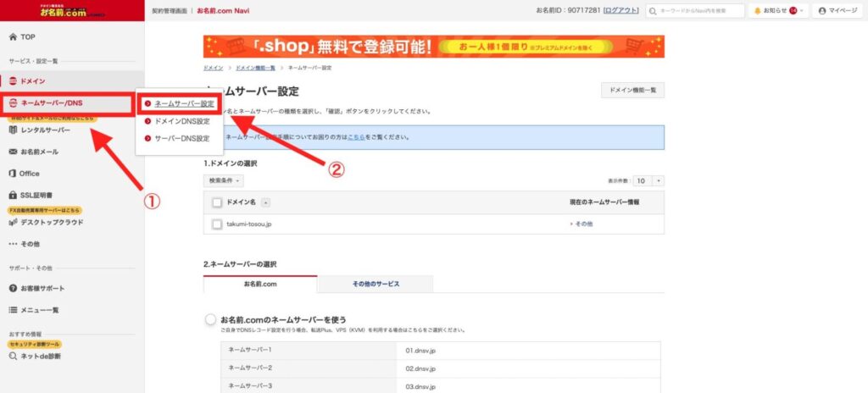Click the ネームサーバー/DNS sidebar icon
This screenshot has height=393, width=868.
pos(14,103)
